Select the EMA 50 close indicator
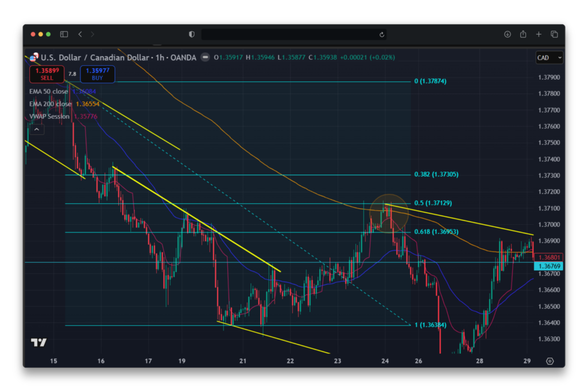 (x=49, y=91)
